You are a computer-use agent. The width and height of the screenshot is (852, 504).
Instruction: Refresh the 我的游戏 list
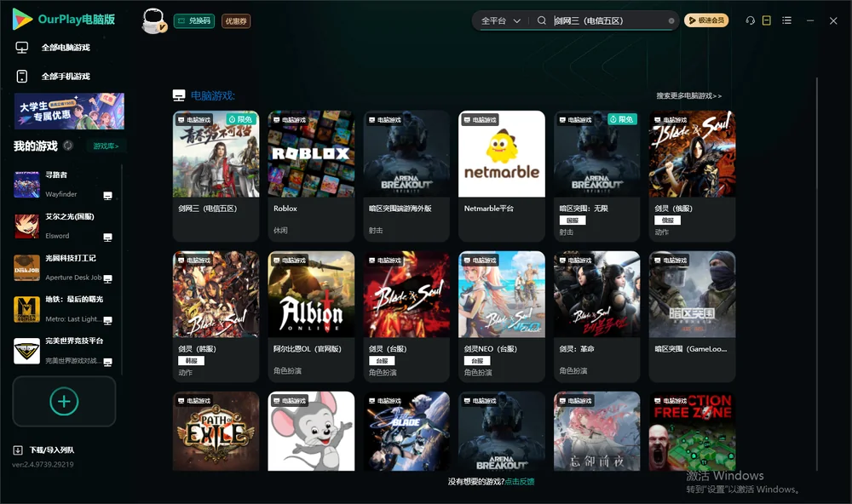(68, 146)
